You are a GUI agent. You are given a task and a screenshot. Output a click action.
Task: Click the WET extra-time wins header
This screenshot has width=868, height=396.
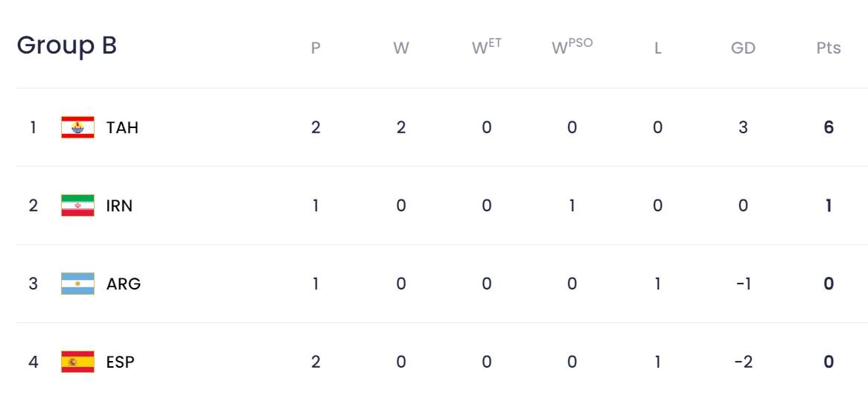coord(486,48)
